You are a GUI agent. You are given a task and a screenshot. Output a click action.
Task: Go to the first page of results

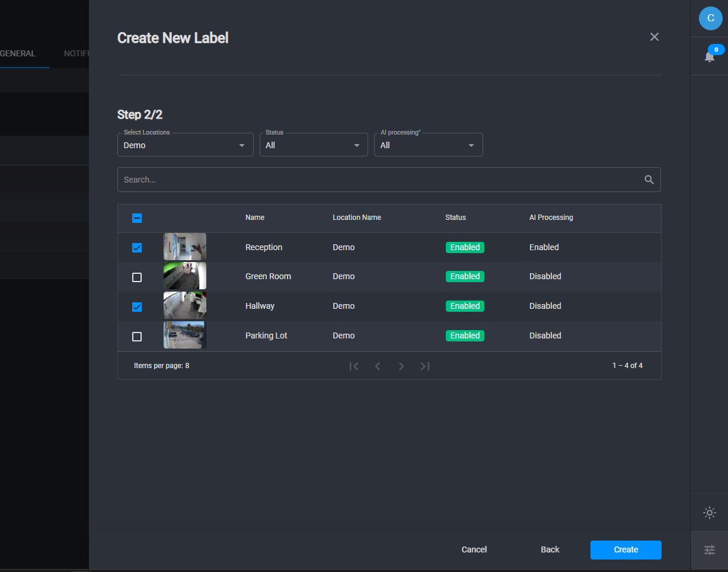[x=354, y=366]
